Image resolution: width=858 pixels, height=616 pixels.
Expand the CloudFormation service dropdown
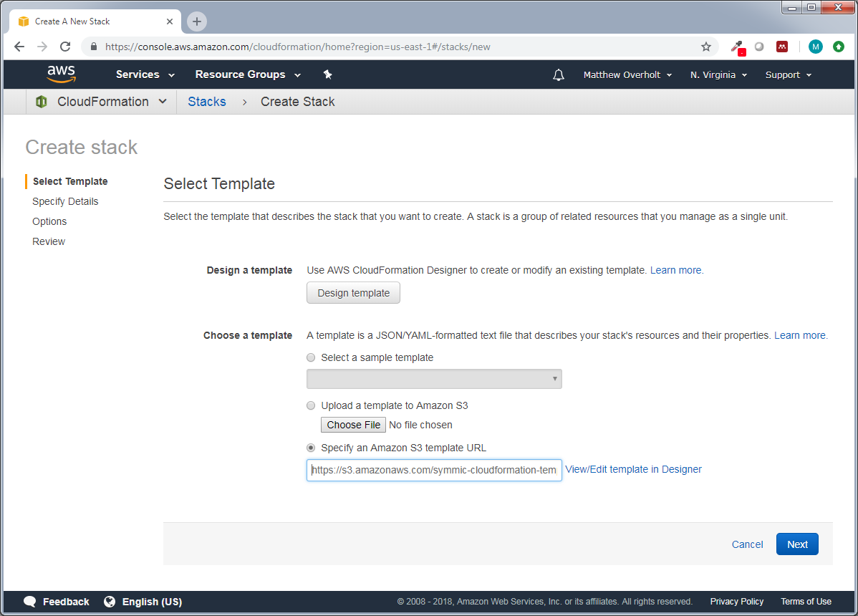(x=163, y=101)
